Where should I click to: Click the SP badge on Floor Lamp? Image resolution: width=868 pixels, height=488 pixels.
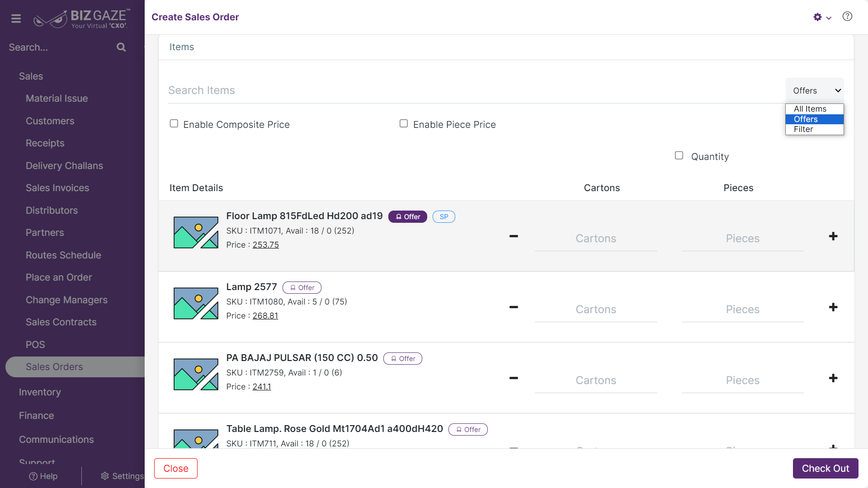(444, 217)
